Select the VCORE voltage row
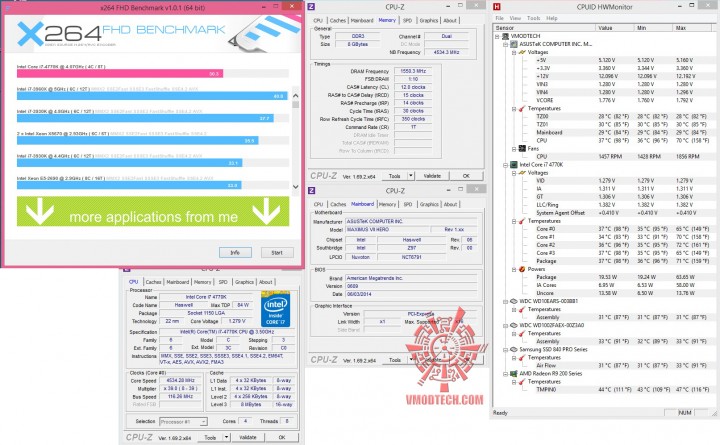Screen dimensions: 720x445 coord(622,100)
